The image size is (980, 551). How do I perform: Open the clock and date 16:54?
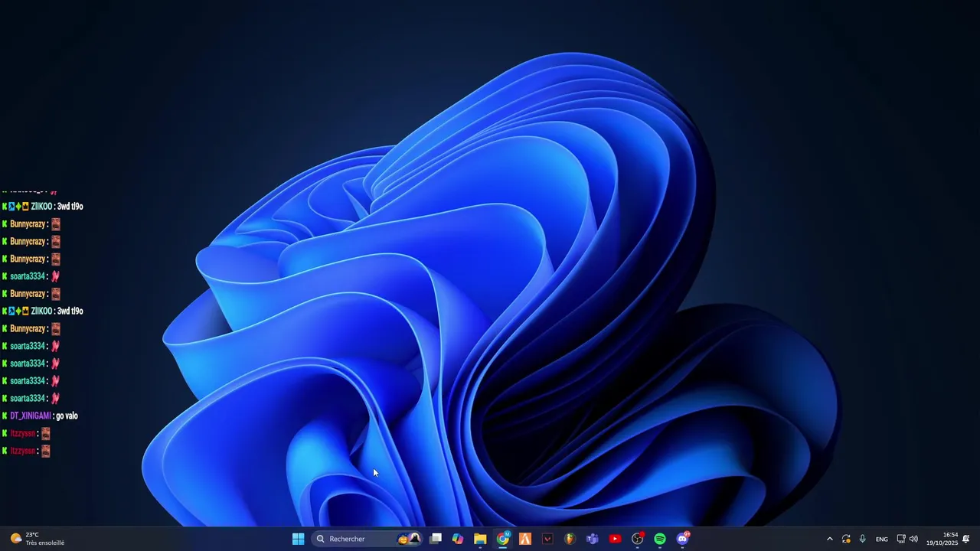[x=942, y=539]
